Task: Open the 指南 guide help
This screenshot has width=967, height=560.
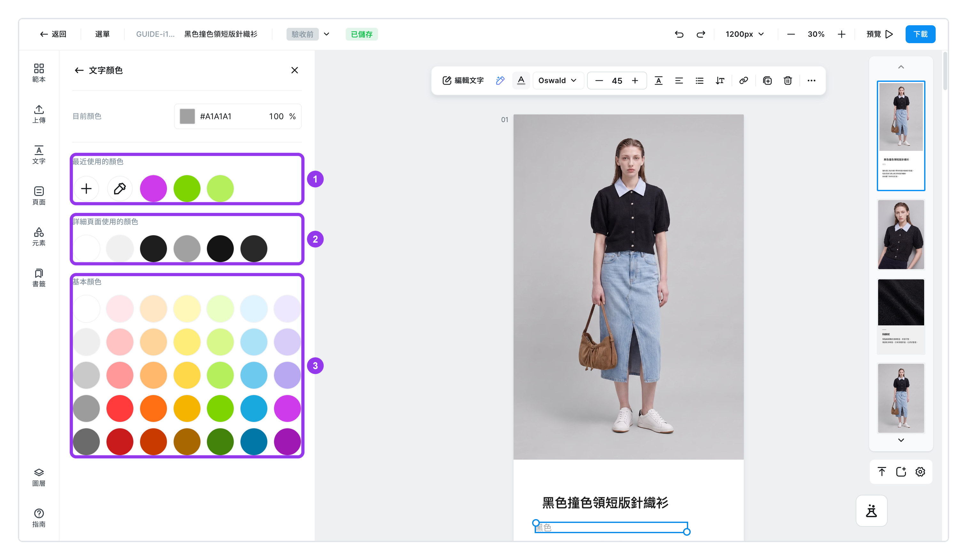Action: pos(39,518)
